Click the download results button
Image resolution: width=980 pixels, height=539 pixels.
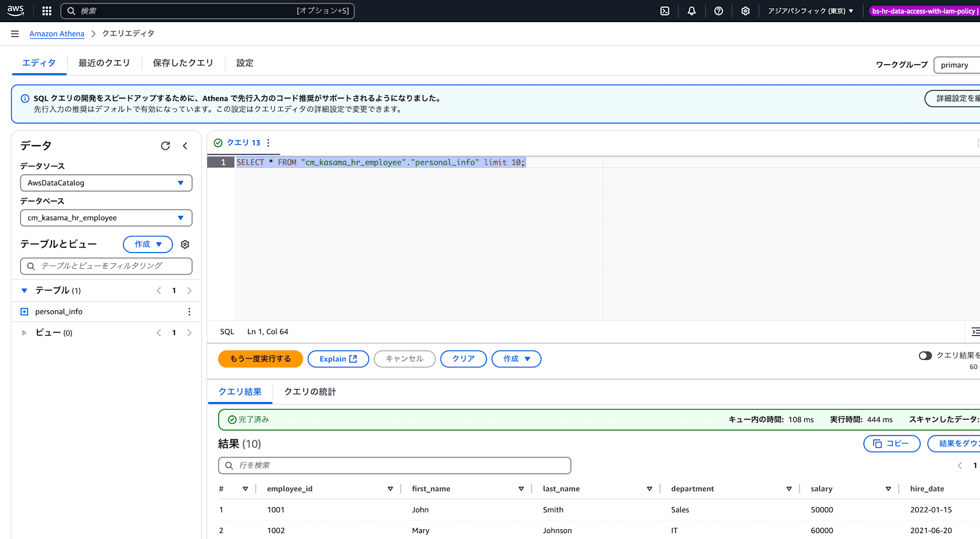(954, 444)
